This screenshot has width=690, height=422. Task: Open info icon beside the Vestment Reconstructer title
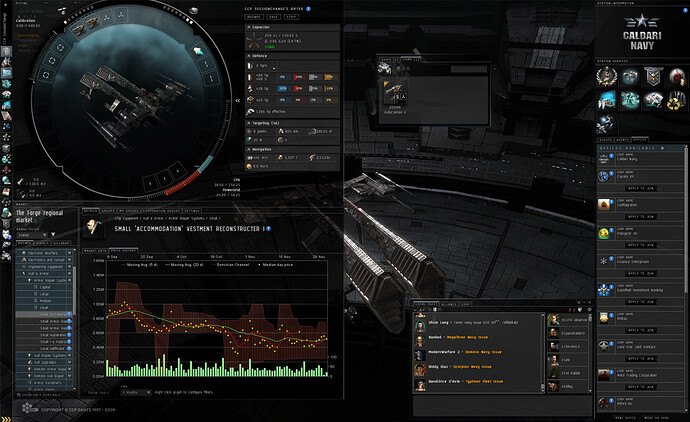tap(268, 228)
